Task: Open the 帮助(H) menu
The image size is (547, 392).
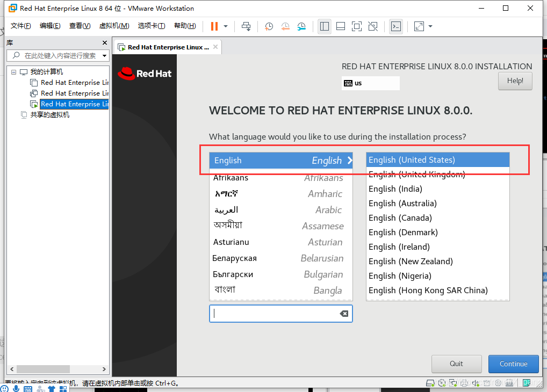Action: (x=185, y=26)
